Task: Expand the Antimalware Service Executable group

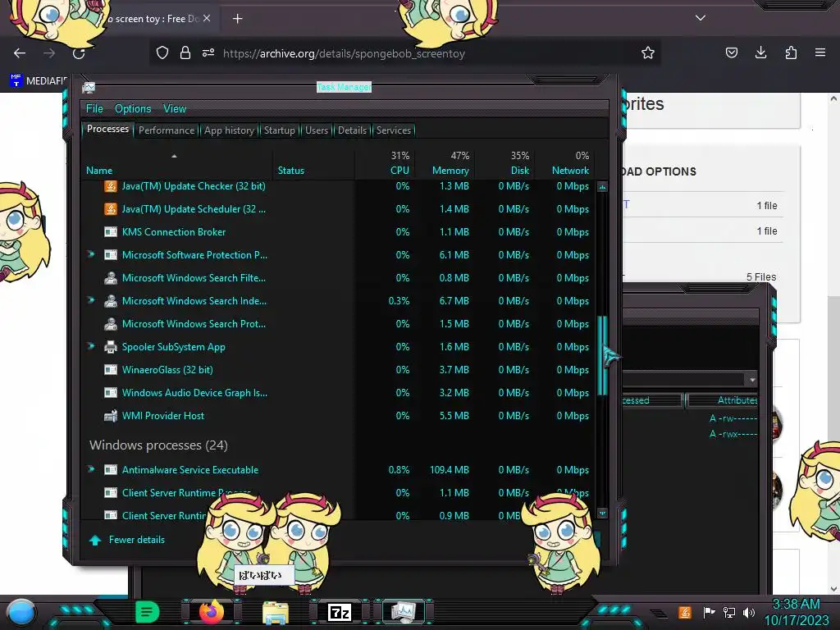Action: 91,469
